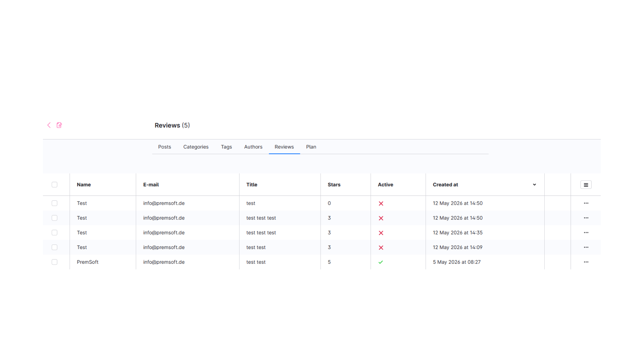Click the pink back arrow icon
The image size is (644, 362).
tap(49, 125)
